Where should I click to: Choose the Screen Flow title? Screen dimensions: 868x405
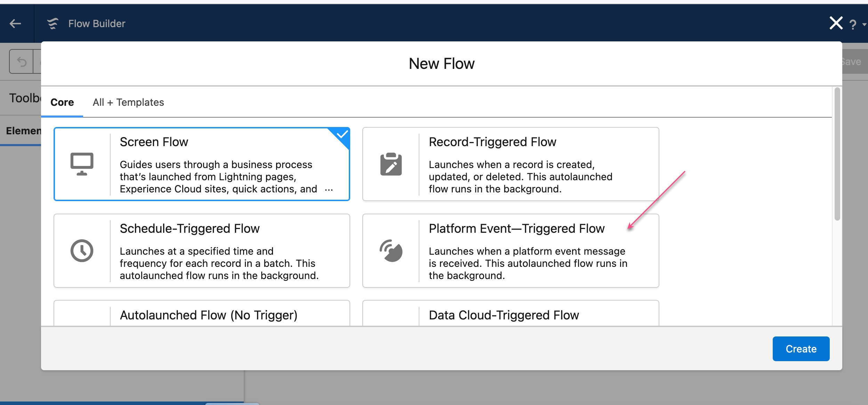click(x=154, y=142)
